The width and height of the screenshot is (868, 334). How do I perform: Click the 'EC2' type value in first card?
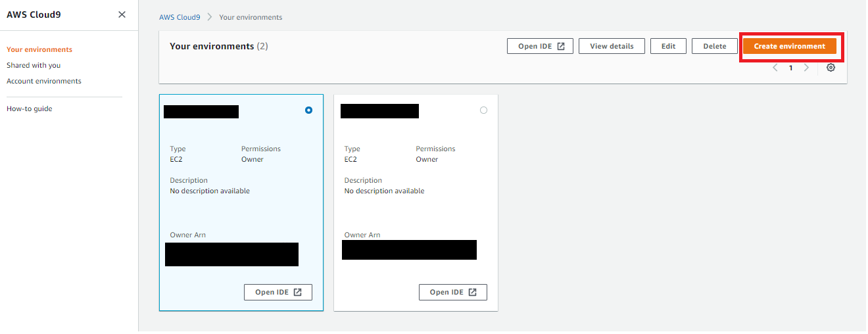coord(176,159)
